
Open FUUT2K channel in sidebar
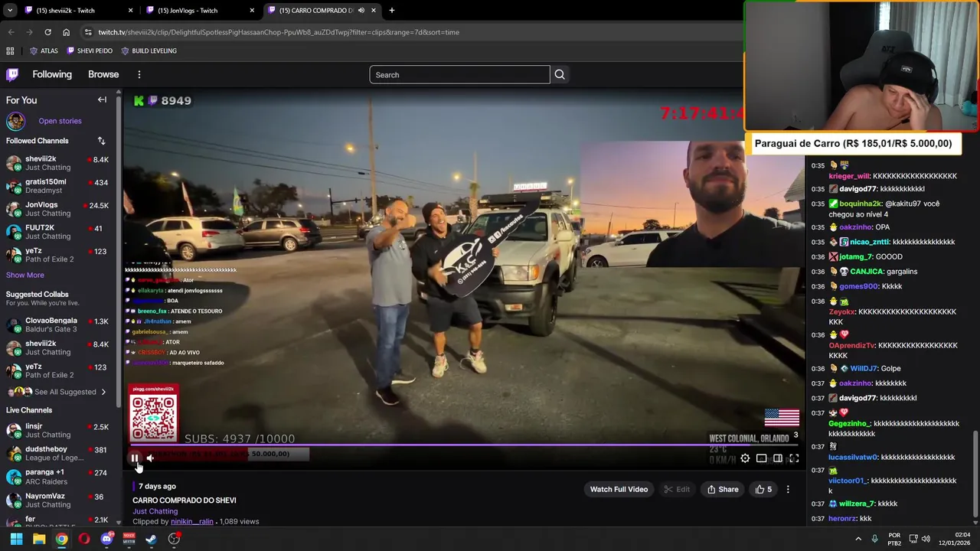(57, 232)
